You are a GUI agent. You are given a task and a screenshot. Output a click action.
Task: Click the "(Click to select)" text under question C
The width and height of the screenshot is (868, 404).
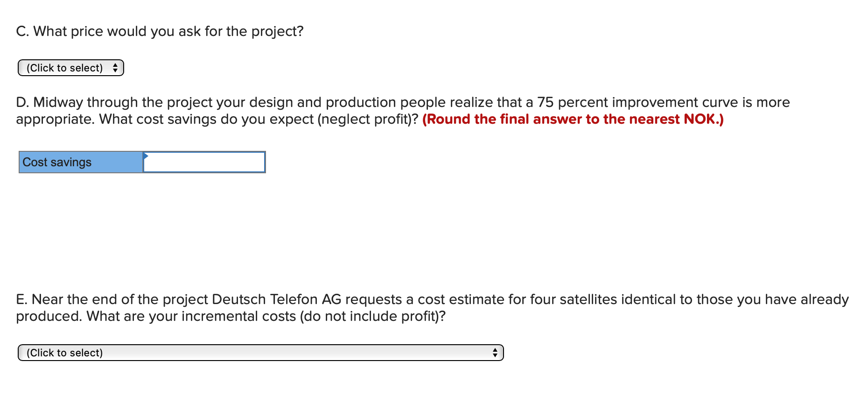[x=65, y=68]
